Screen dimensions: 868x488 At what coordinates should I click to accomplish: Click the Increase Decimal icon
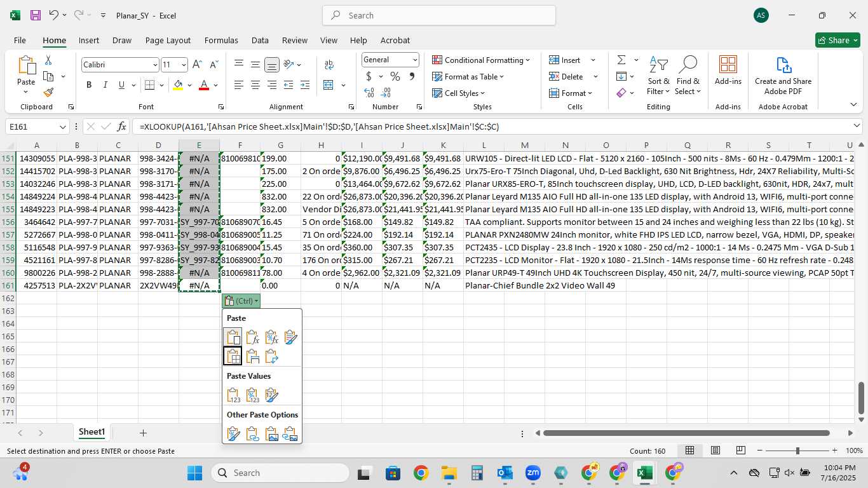(369, 93)
